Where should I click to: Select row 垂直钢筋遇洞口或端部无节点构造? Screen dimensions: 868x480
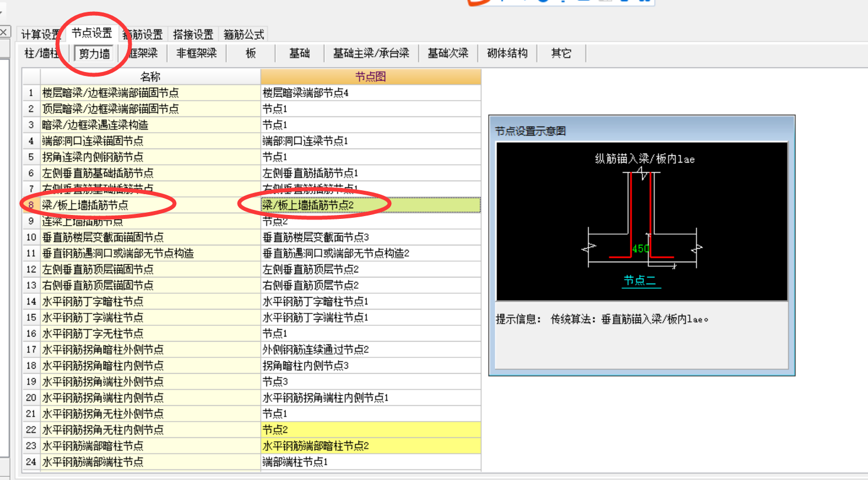pyautogui.click(x=150, y=253)
